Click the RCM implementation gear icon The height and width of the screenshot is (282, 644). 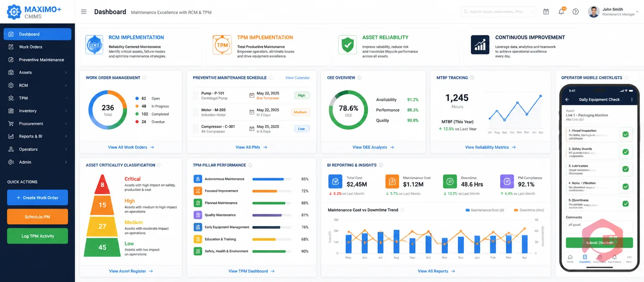tap(94, 44)
